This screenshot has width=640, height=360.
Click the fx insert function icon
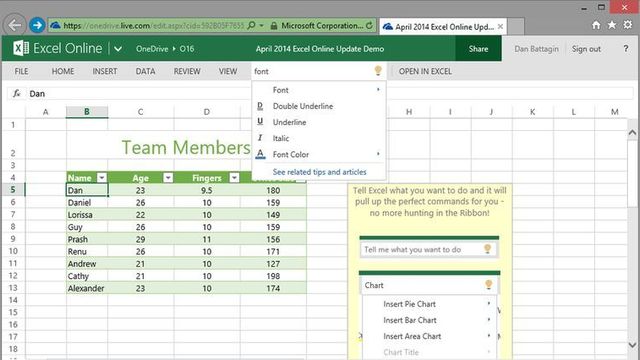[x=17, y=93]
